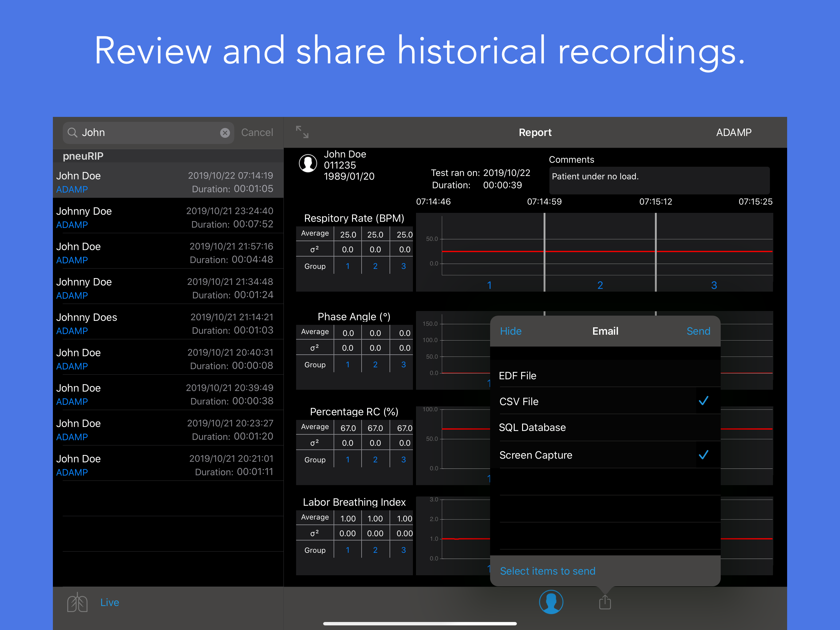
Task: Send the email
Action: click(x=698, y=331)
